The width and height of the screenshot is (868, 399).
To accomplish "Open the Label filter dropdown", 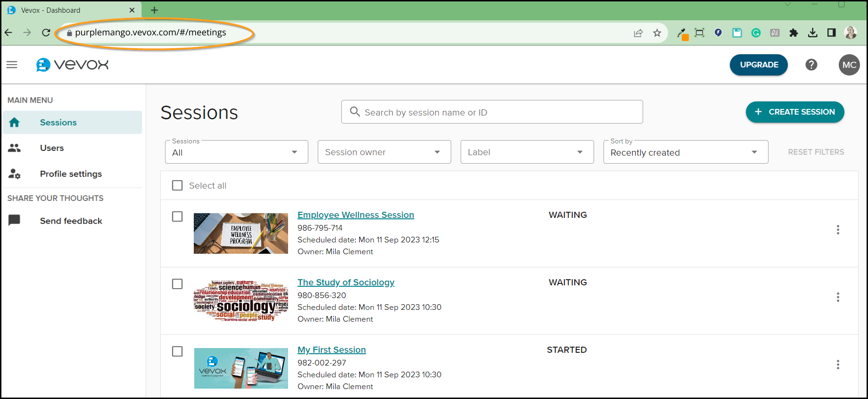I will coord(527,152).
